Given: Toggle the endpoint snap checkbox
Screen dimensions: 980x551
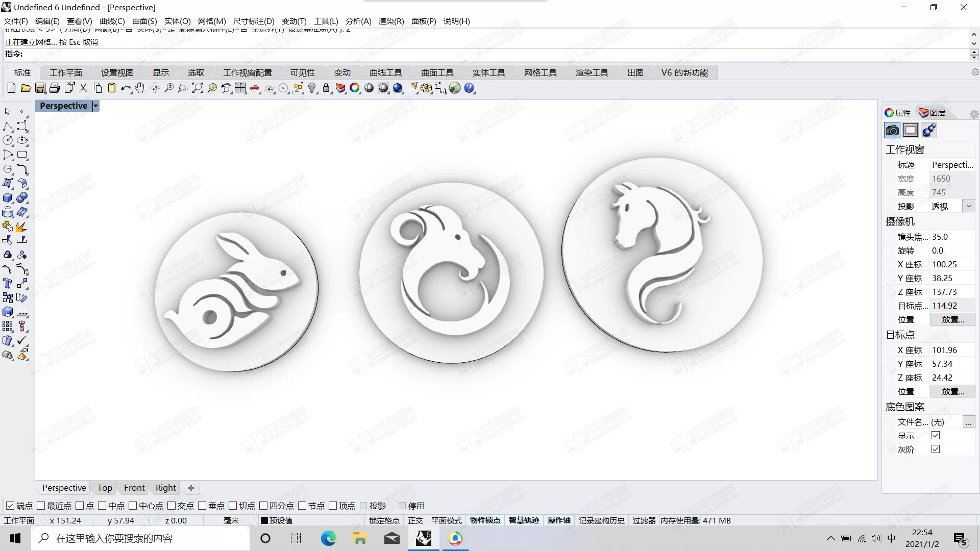Looking at the screenshot, I should click(x=10, y=505).
